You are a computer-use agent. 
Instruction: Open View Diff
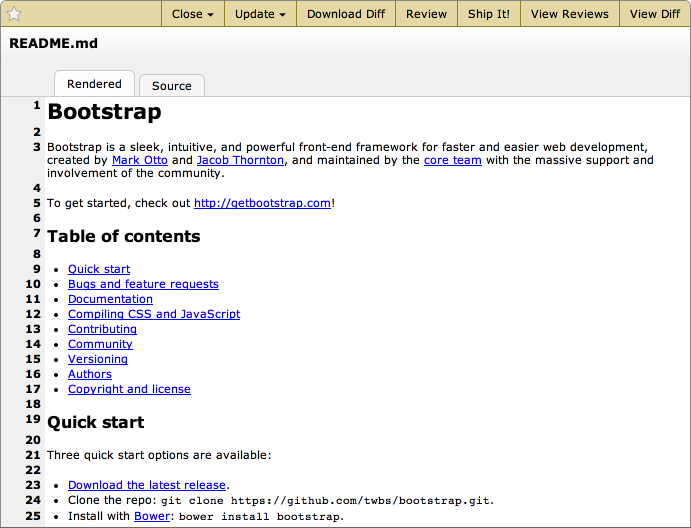(x=655, y=14)
